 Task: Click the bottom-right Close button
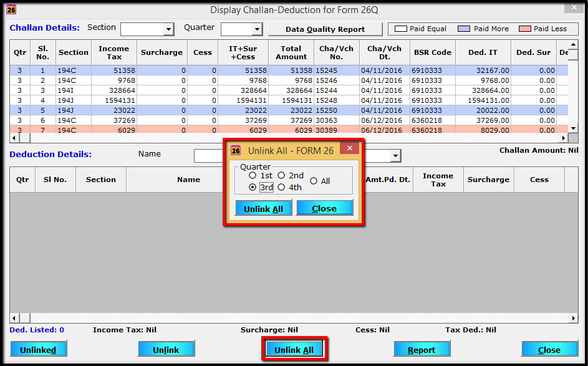click(x=549, y=350)
